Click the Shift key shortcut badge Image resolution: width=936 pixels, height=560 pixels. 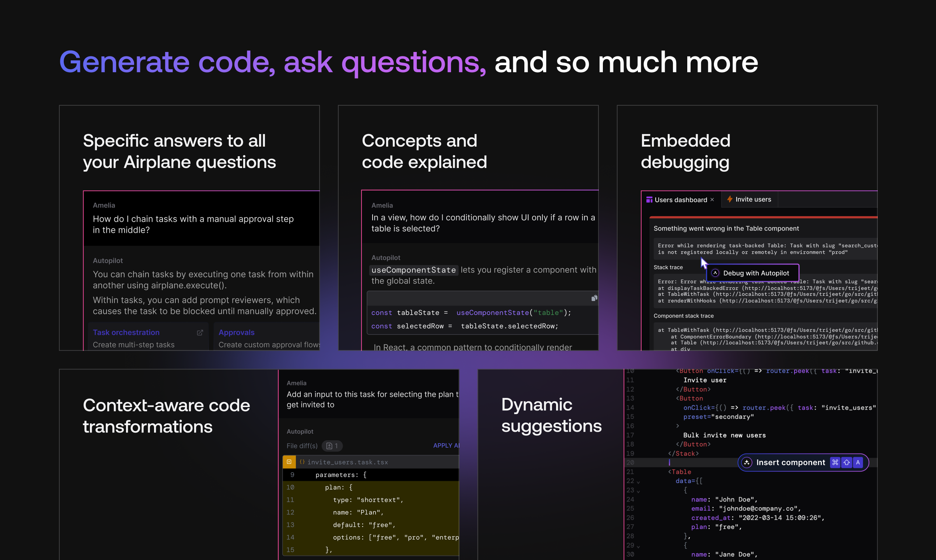pyautogui.click(x=846, y=463)
